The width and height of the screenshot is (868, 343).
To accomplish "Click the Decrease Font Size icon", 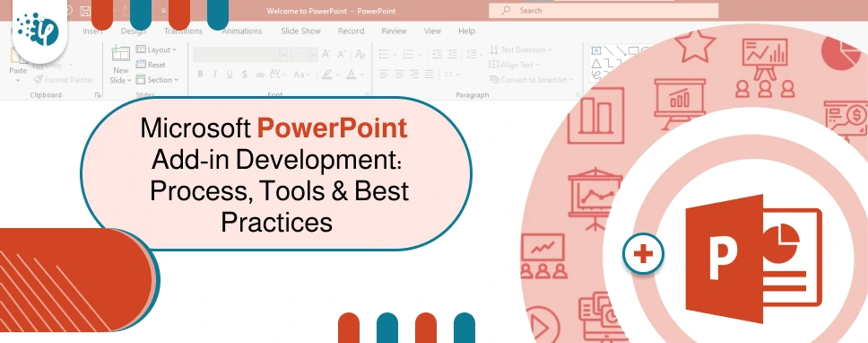I will (342, 54).
